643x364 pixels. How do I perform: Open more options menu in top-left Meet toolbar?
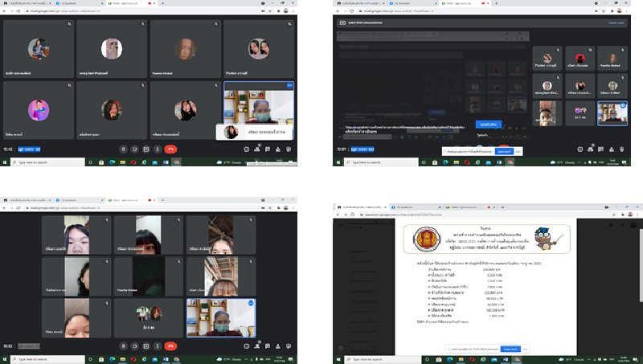tap(158, 149)
